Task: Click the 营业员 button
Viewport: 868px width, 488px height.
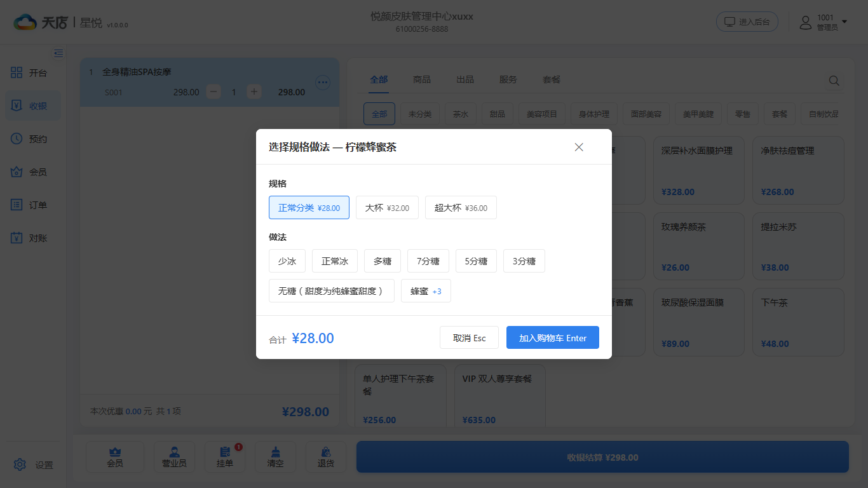Action: coord(175,457)
